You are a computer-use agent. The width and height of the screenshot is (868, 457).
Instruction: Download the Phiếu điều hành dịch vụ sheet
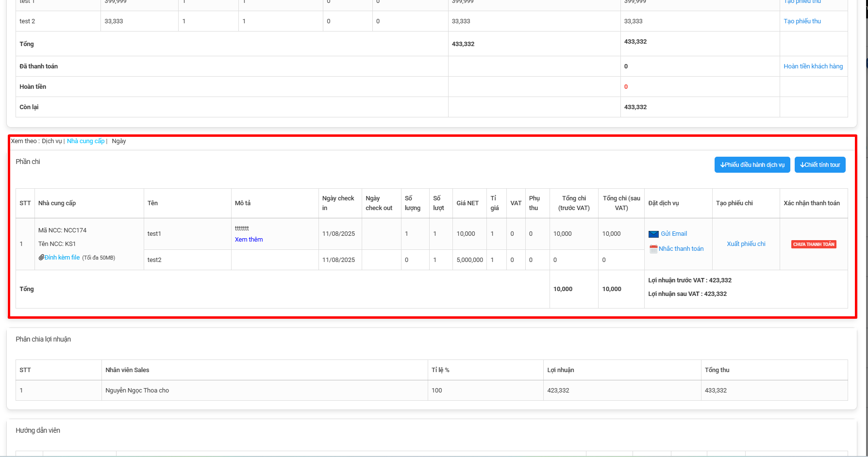tap(752, 165)
